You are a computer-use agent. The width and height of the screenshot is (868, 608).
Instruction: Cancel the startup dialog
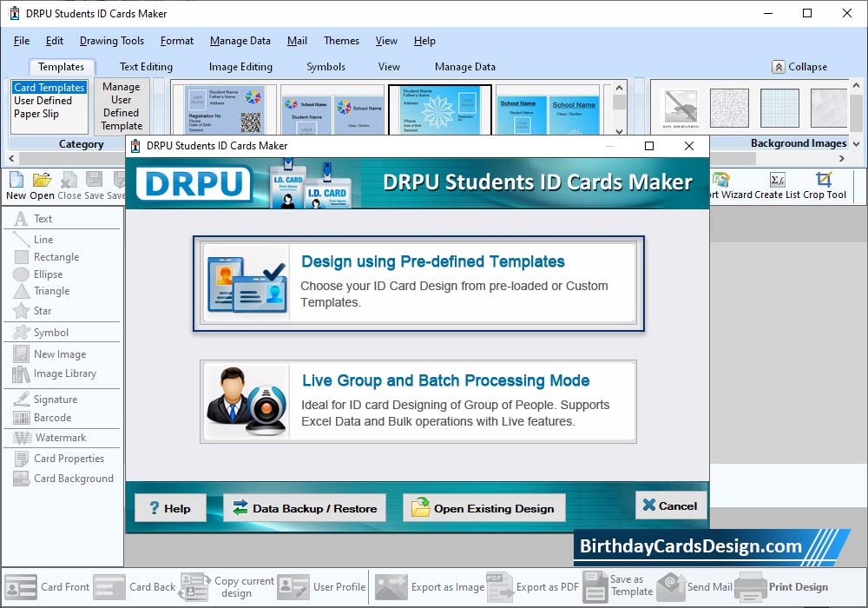point(670,505)
